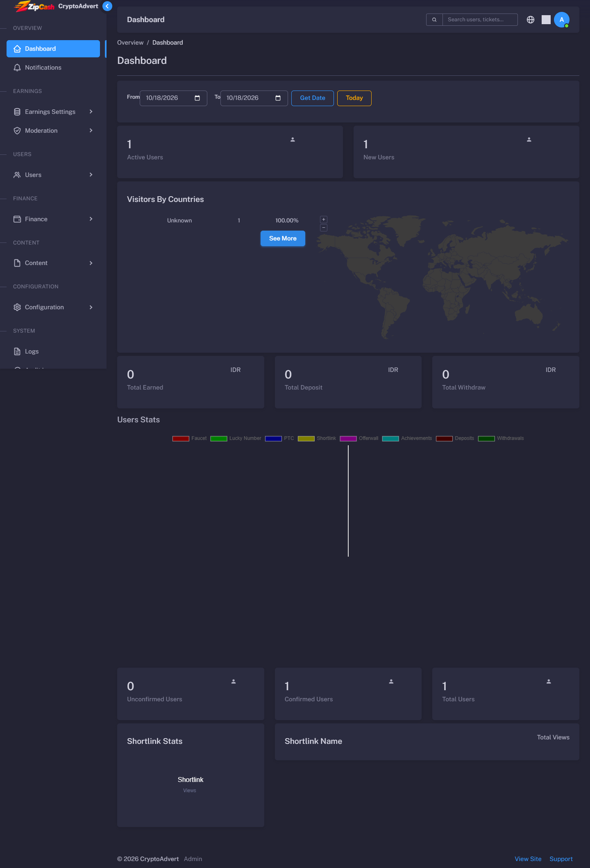
Task: Click the search magnifier icon
Action: [434, 20]
